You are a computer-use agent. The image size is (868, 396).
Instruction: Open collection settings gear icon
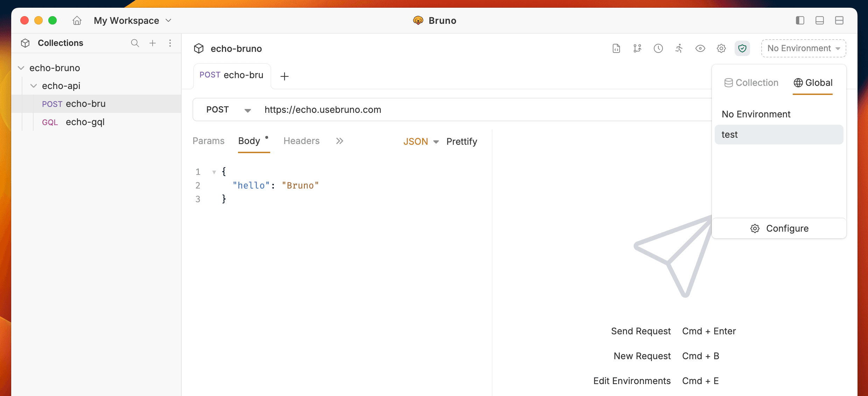coord(721,48)
